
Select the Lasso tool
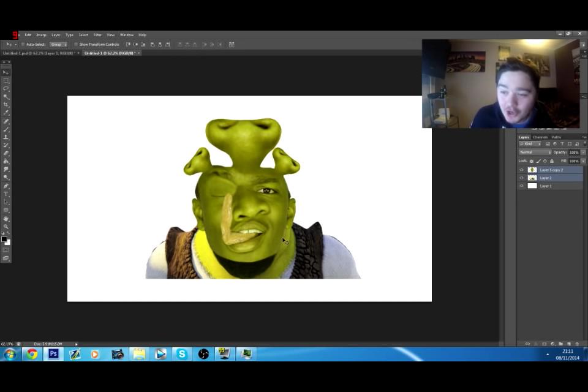pos(6,89)
